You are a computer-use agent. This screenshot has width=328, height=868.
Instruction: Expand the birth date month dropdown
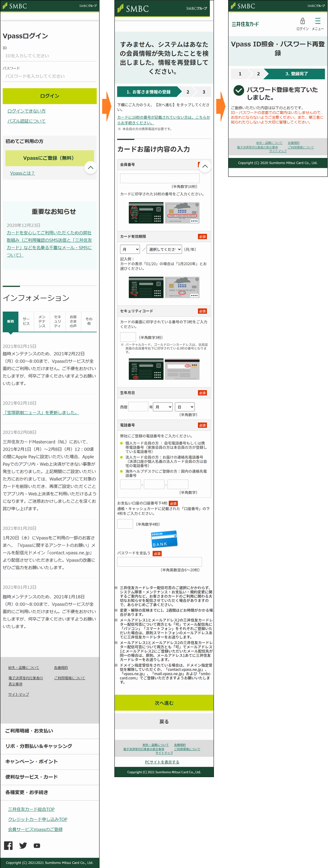pos(163,407)
